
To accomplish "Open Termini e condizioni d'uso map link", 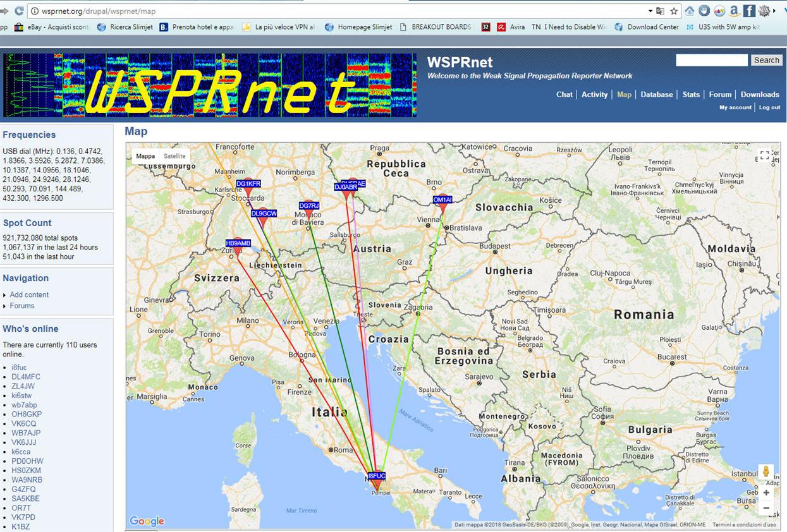I will (x=744, y=524).
